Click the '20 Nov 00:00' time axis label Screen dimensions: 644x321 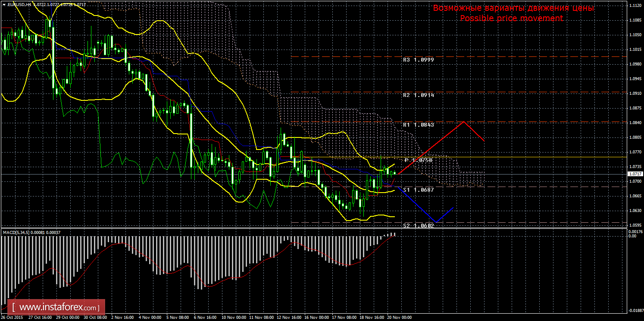pyautogui.click(x=399, y=318)
